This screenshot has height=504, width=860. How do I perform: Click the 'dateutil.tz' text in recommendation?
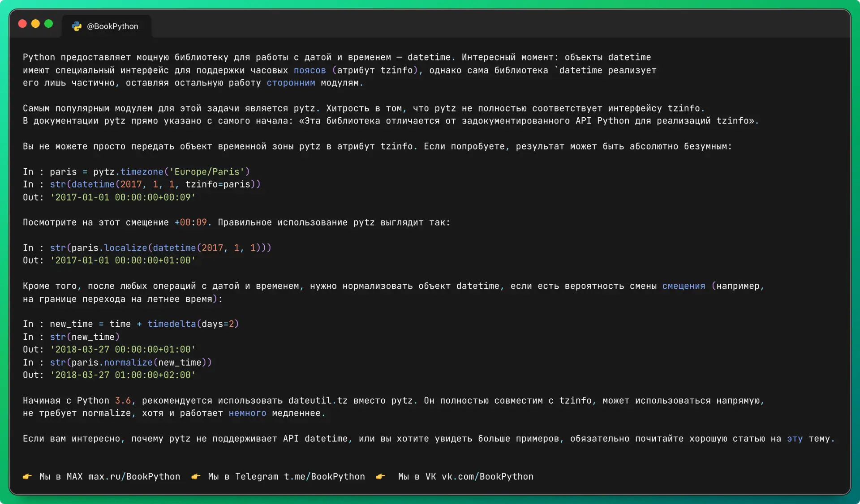click(x=318, y=401)
